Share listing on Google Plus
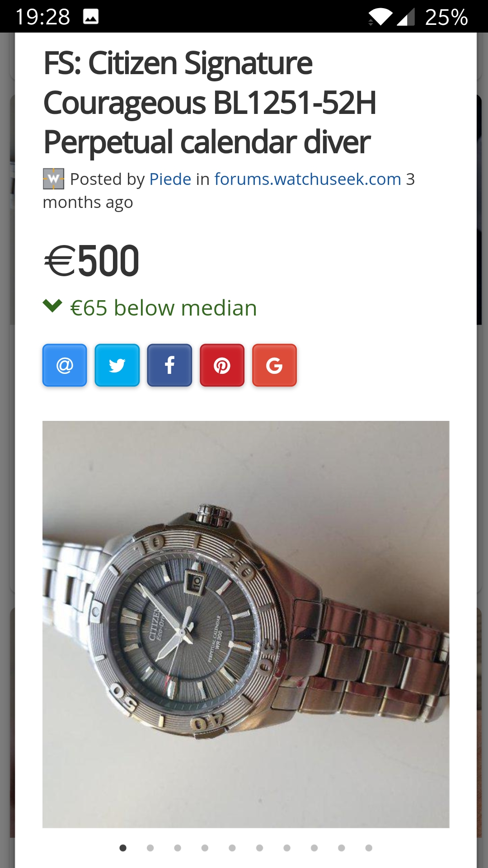The image size is (488, 868). (x=274, y=365)
